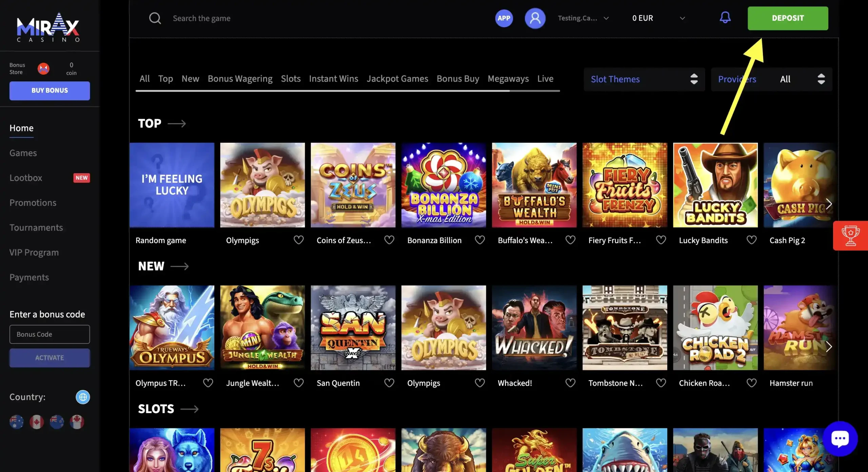Favorite Buffalo's Wealth game
This screenshot has width=868, height=472.
(x=570, y=240)
